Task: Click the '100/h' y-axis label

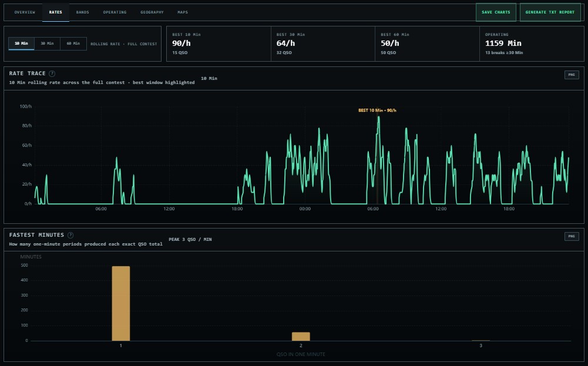Action: pos(26,106)
